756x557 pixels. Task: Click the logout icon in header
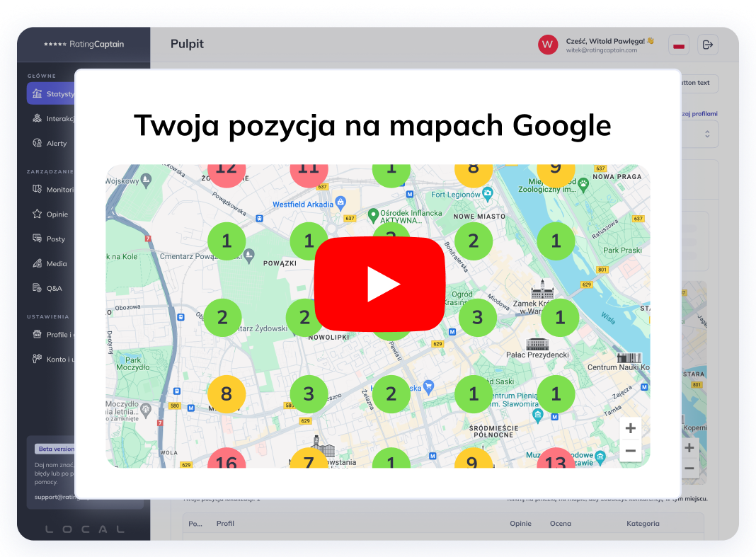pos(708,45)
